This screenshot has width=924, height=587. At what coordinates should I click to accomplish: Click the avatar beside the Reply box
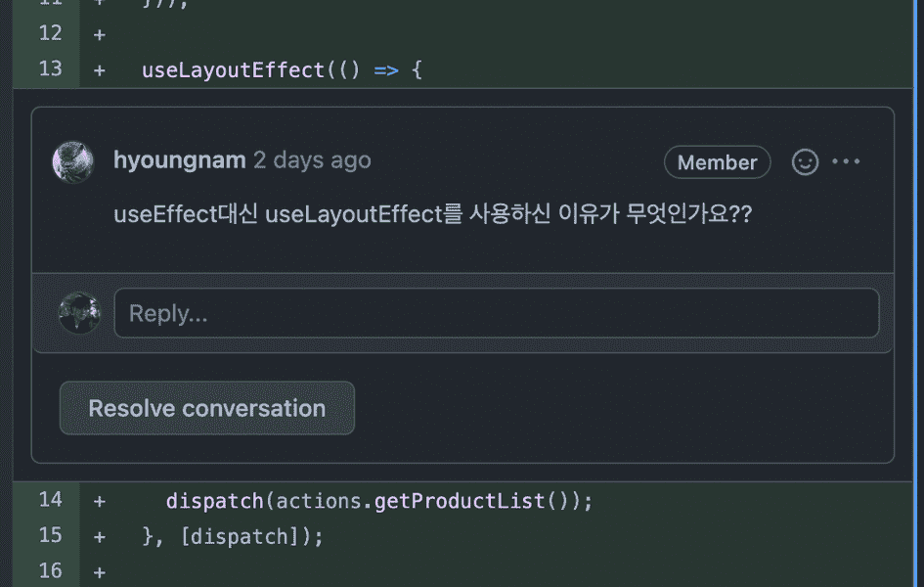[x=79, y=312]
